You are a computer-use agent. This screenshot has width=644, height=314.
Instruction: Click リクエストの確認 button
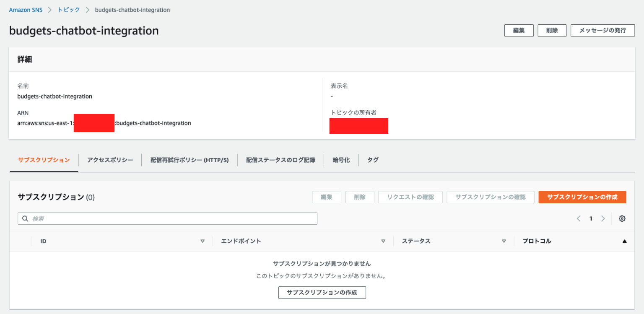tap(410, 197)
